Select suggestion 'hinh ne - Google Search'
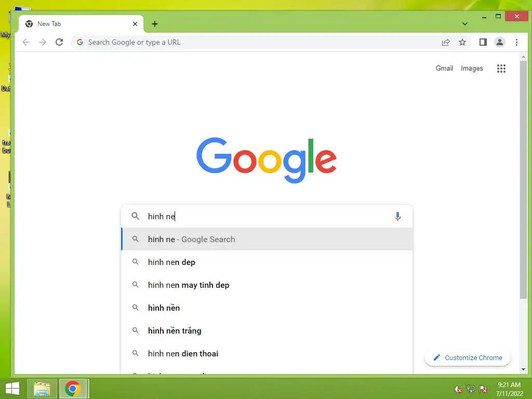The image size is (532, 399). [267, 239]
